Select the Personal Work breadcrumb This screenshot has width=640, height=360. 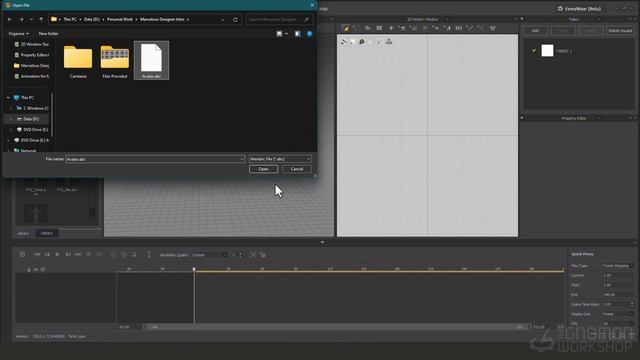(x=120, y=19)
